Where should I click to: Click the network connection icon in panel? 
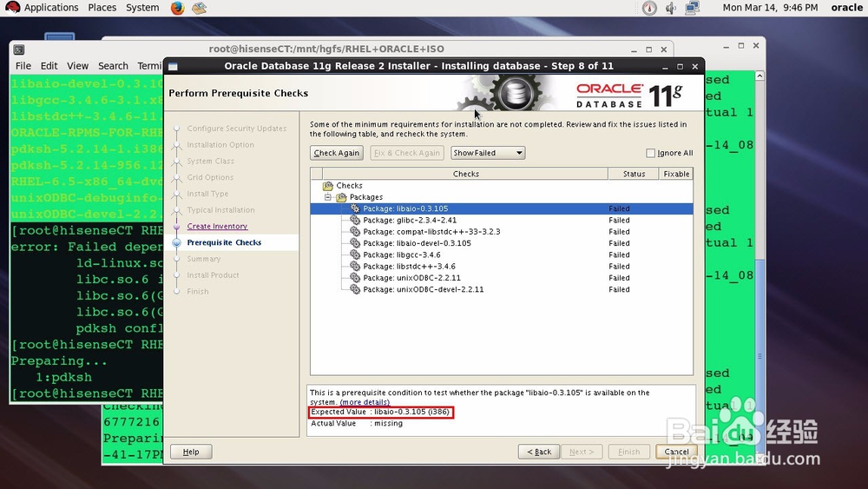click(x=692, y=8)
